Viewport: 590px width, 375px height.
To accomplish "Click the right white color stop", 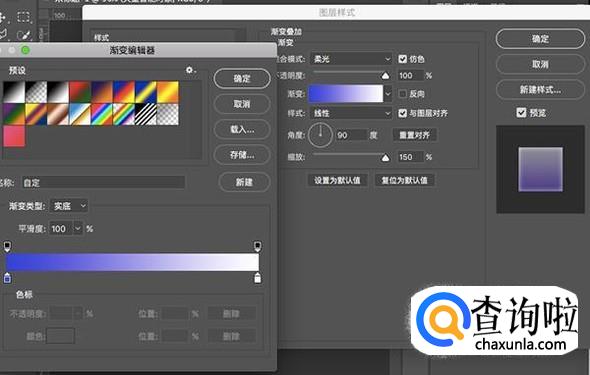I will click(x=257, y=278).
